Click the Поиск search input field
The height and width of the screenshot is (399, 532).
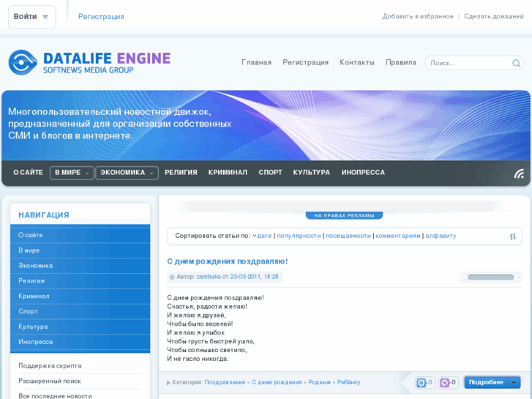click(x=468, y=64)
